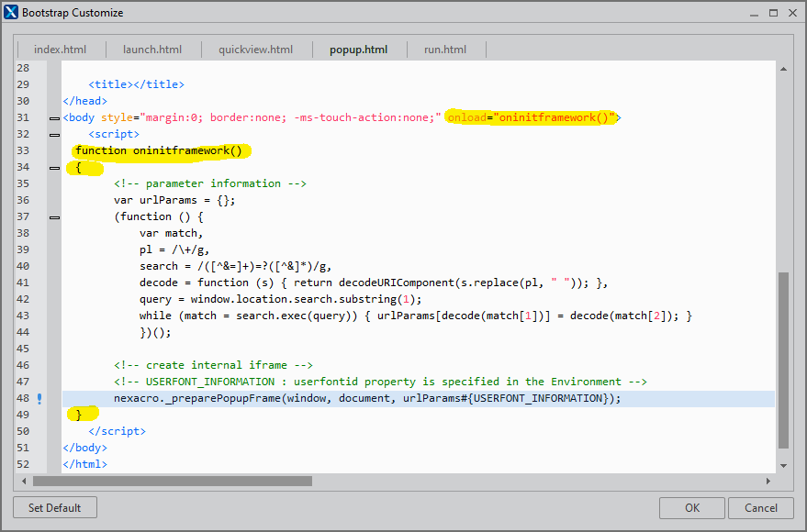Screen dimensions: 807x532
Task: Collapse the function brace fold at line 34
Action: click(53, 167)
